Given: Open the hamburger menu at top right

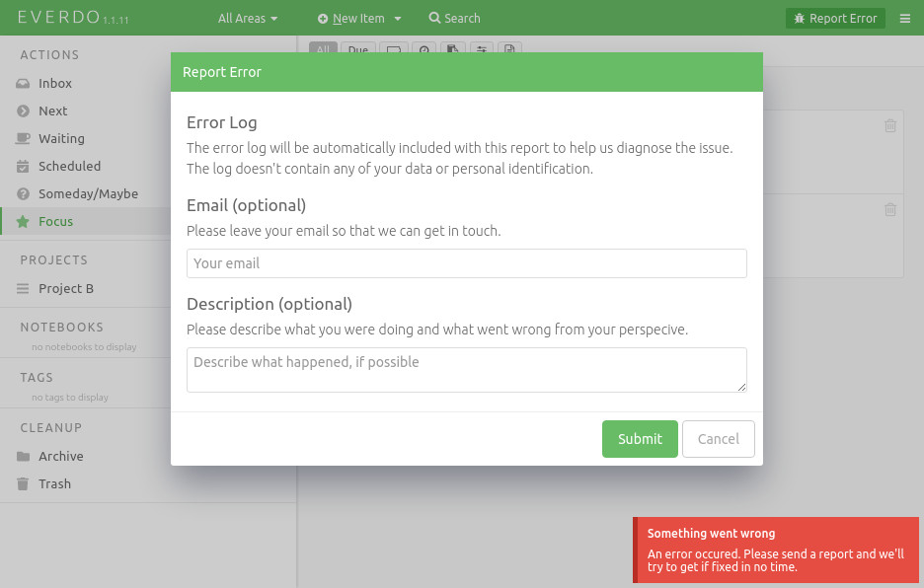Looking at the screenshot, I should tap(905, 18).
